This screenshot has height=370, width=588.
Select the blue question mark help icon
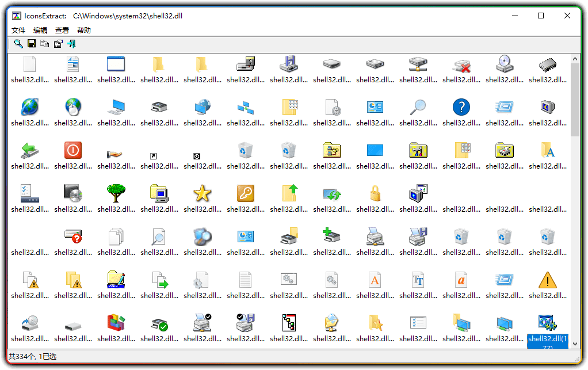[461, 107]
